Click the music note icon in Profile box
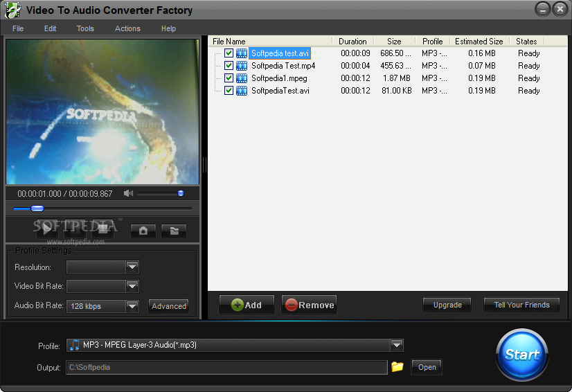The width and height of the screenshot is (572, 392). tap(74, 345)
